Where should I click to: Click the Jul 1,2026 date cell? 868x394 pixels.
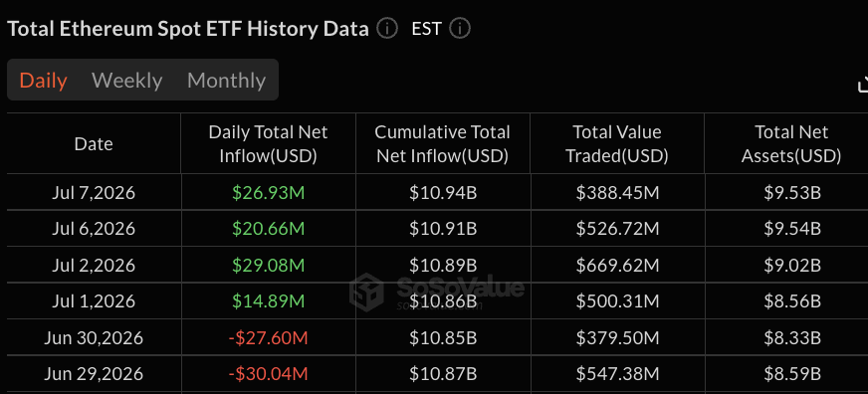click(94, 301)
